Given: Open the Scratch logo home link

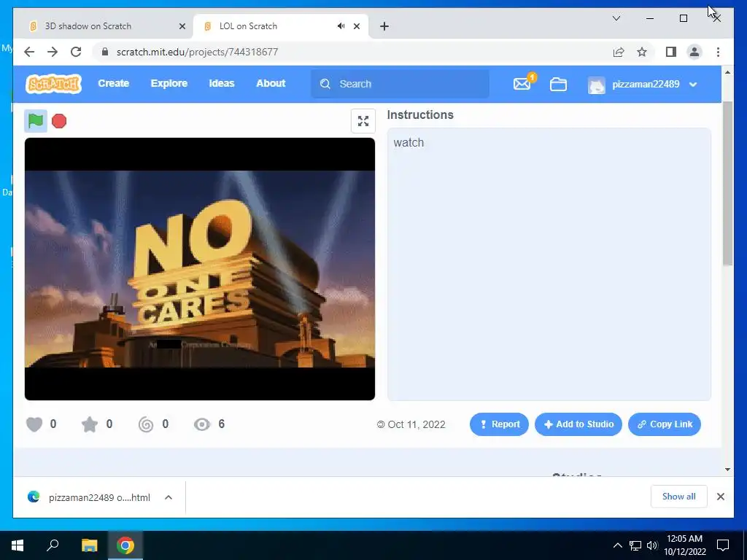Looking at the screenshot, I should click(x=53, y=84).
